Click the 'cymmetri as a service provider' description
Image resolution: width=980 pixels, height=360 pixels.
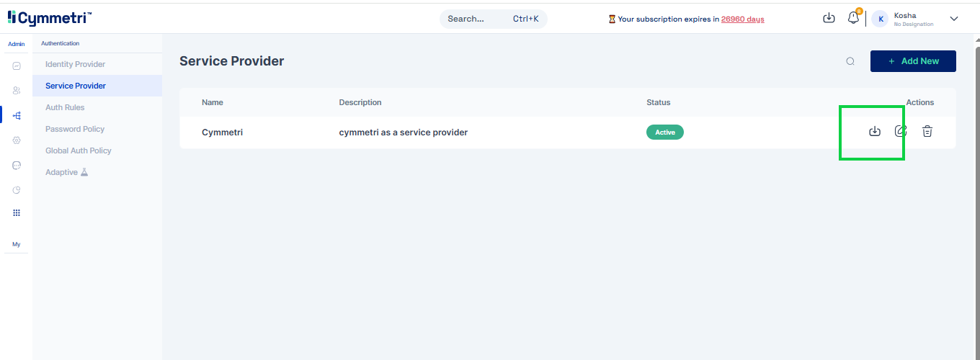pyautogui.click(x=404, y=132)
